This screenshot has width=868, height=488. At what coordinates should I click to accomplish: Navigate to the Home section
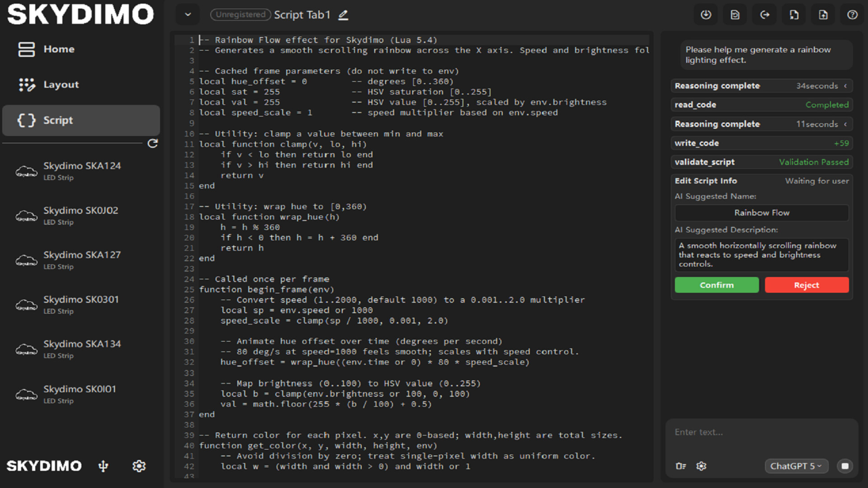click(59, 49)
